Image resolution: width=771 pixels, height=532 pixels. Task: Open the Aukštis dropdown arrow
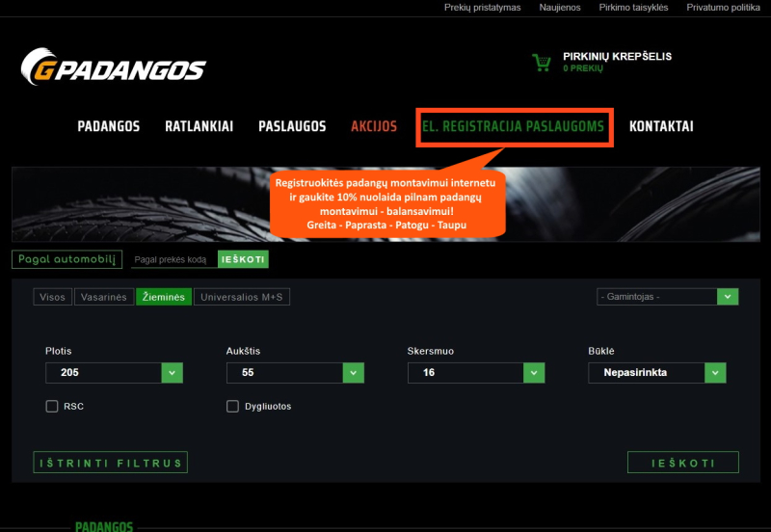click(353, 373)
